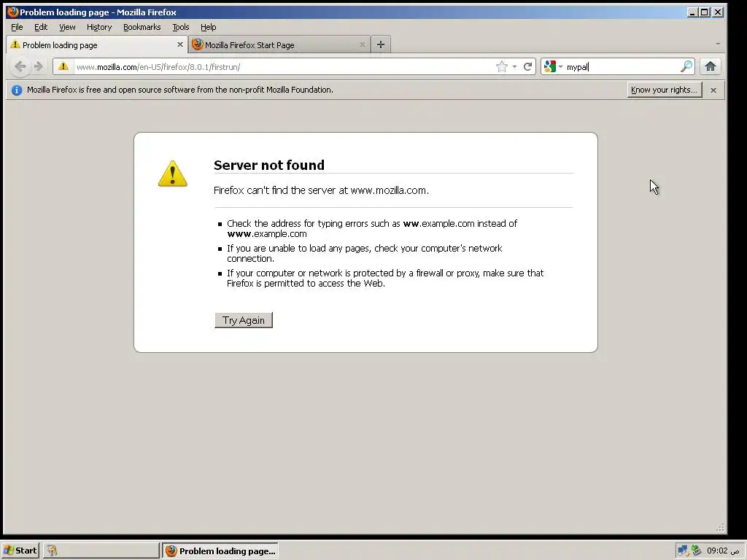Screen dimensions: 747x560
Task: Open the View menu
Action: (67, 27)
